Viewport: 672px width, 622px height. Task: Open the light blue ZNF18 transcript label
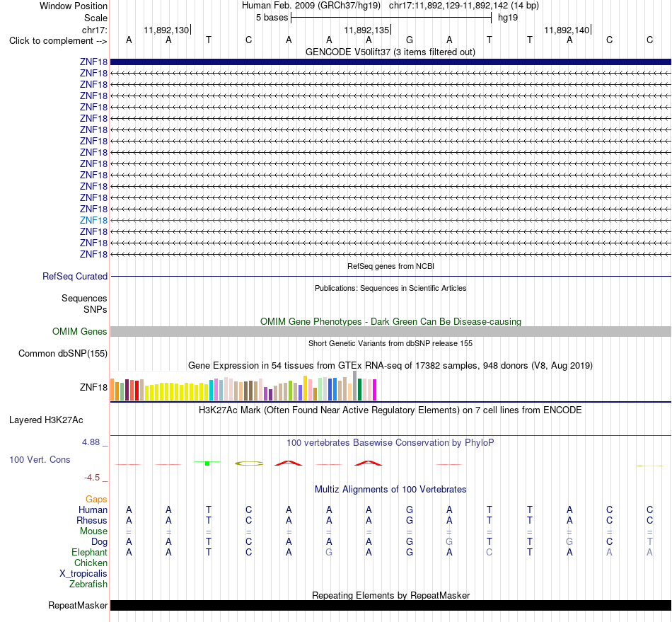(x=93, y=220)
